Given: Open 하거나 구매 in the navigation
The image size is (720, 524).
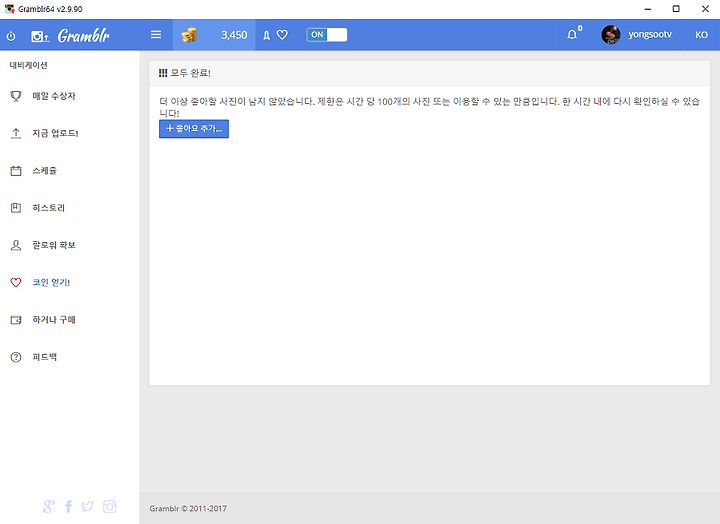Looking at the screenshot, I should (54, 320).
